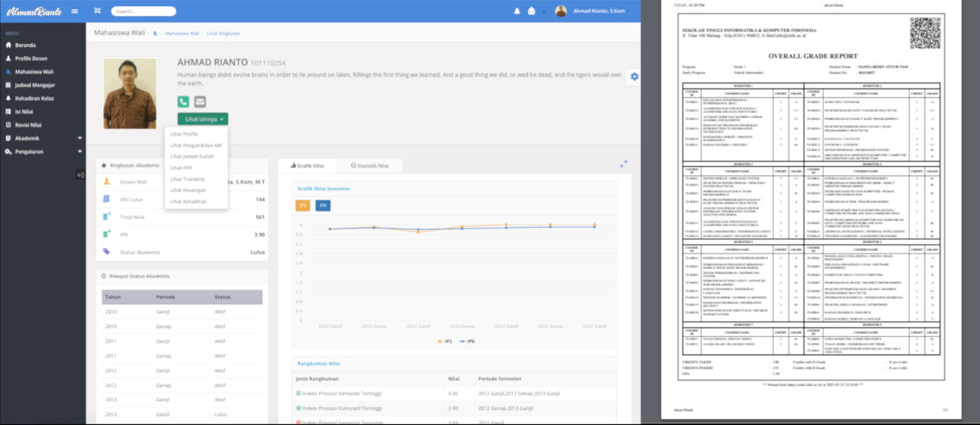This screenshot has height=425, width=980.
Task: Click the Total Nilai icon in summary
Action: point(106,216)
